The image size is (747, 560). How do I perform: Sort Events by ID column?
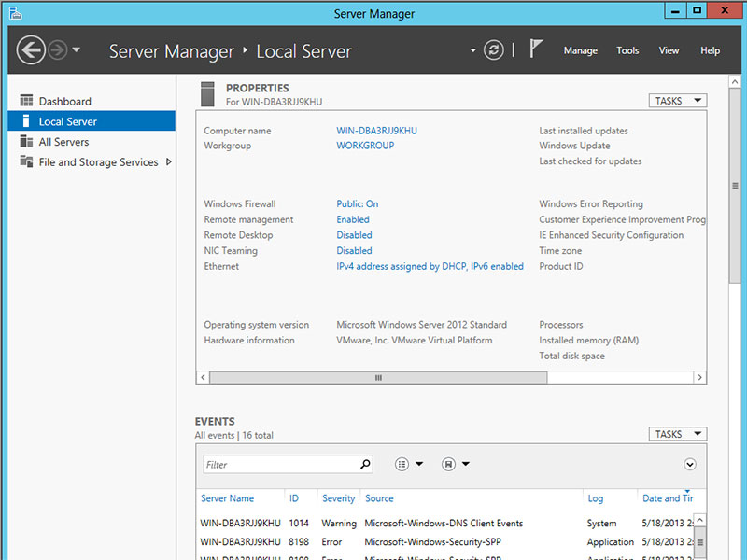(x=294, y=498)
